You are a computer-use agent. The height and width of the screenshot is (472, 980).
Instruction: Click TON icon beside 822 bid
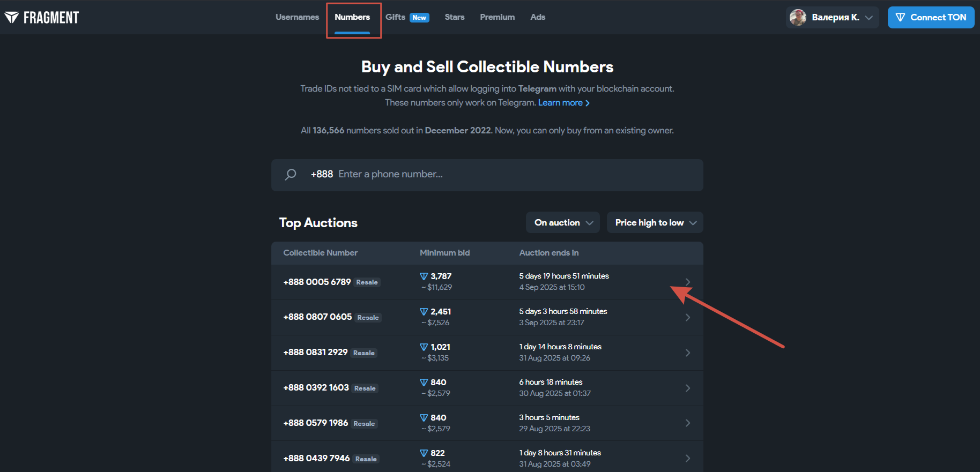click(424, 453)
